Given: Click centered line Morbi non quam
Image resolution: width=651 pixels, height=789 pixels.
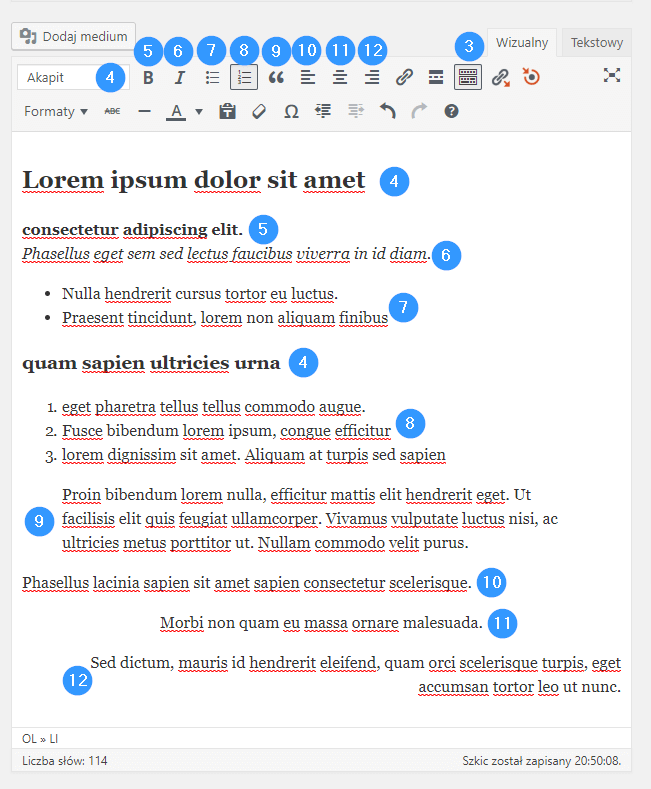Looking at the screenshot, I should point(321,623).
